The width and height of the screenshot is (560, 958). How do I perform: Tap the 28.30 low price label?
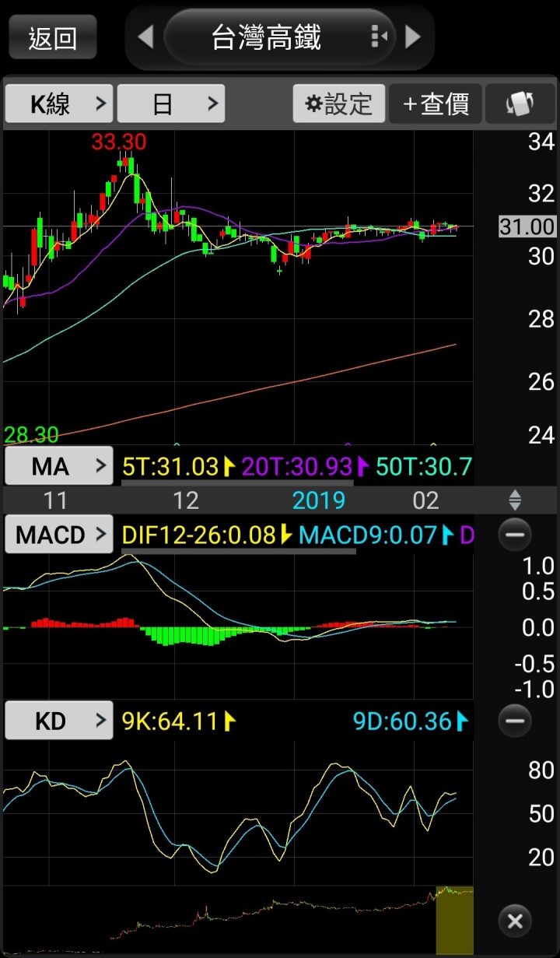31,434
